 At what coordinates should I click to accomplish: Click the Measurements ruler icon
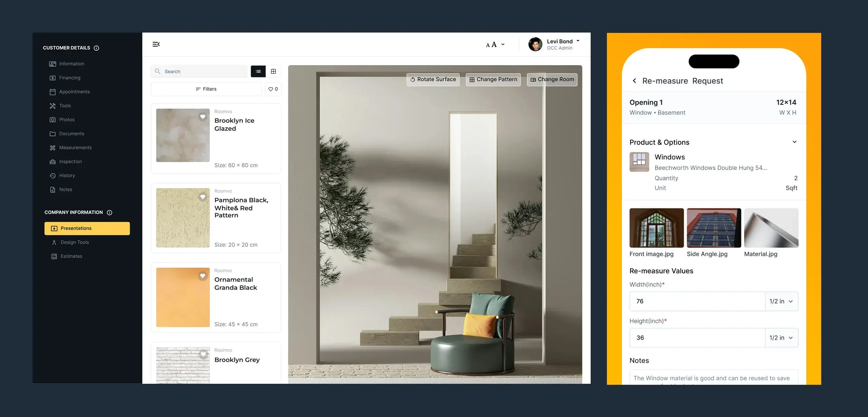(53, 147)
